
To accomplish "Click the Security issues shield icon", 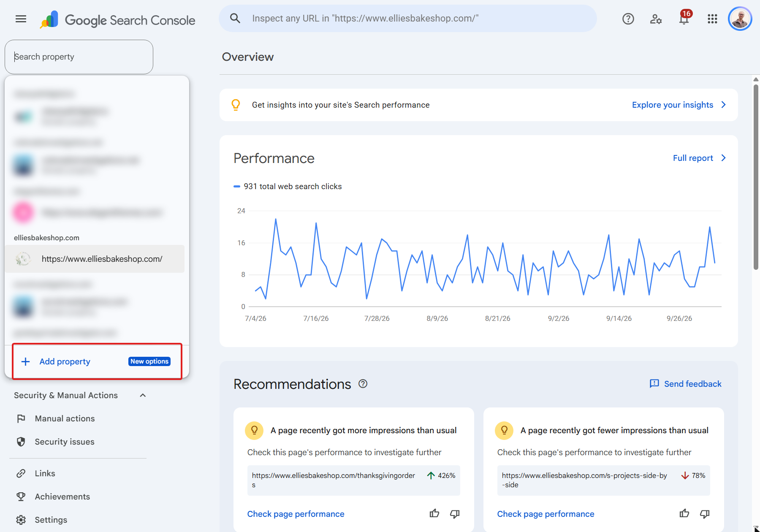I will [21, 442].
